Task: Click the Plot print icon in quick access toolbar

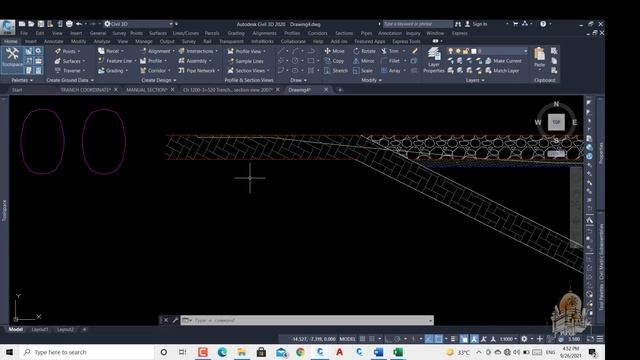Action: (x=69, y=24)
